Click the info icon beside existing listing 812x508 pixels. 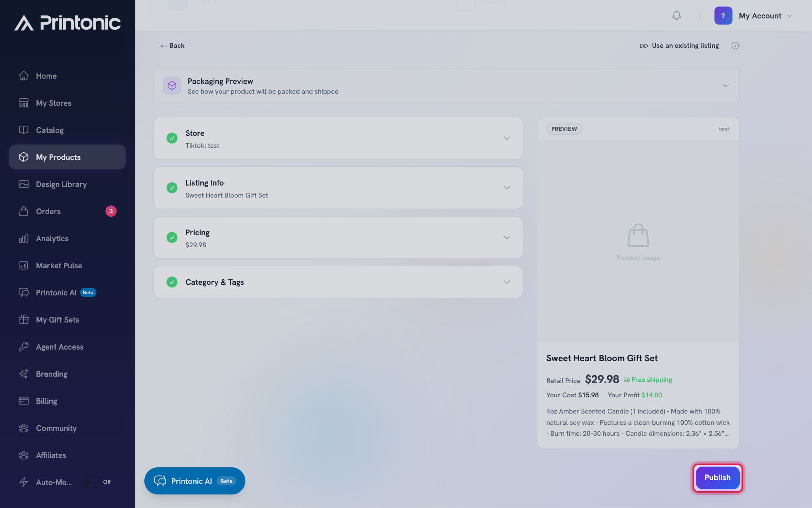pos(735,46)
